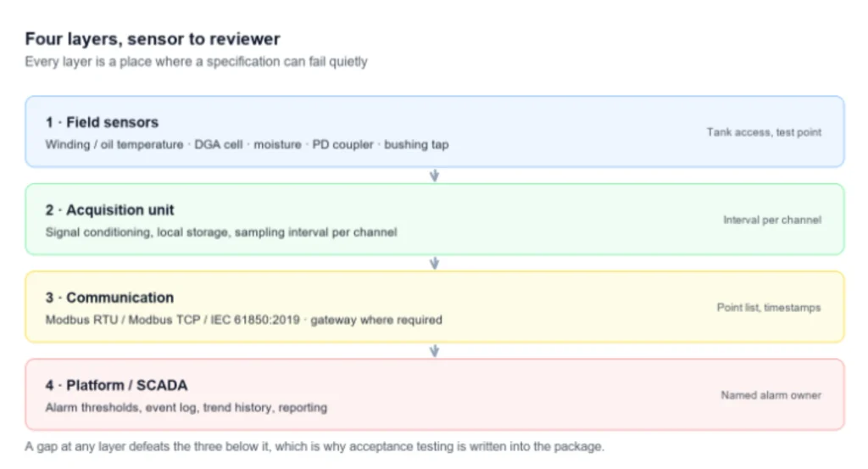The width and height of the screenshot is (868, 469).
Task: Click the Modbus RTU / Modbus TCP description text
Action: coord(243,320)
